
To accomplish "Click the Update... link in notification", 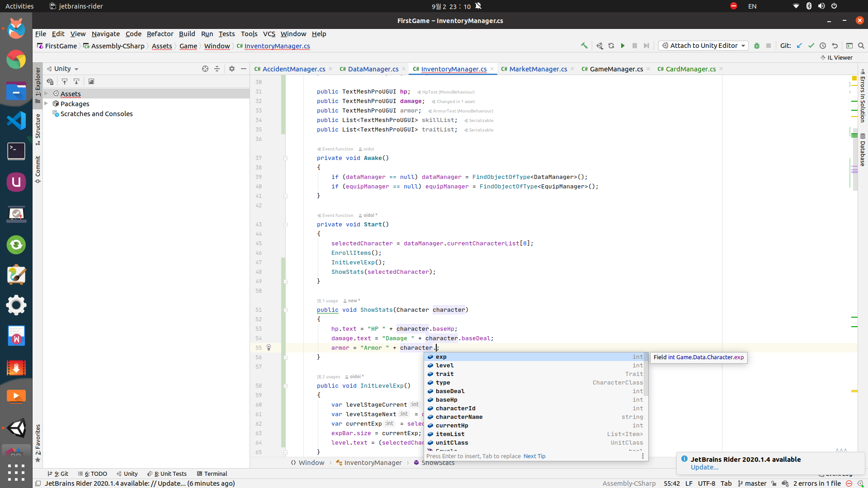I will tap(704, 467).
